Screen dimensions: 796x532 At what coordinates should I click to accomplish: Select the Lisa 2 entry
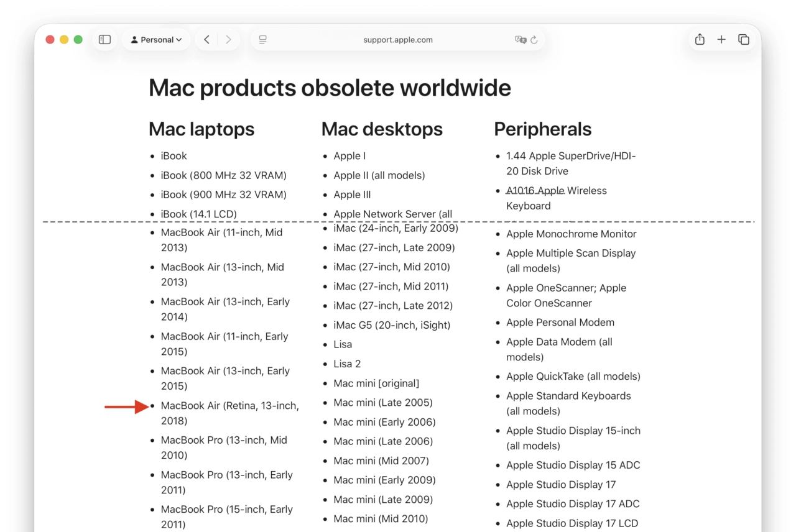pyautogui.click(x=347, y=364)
